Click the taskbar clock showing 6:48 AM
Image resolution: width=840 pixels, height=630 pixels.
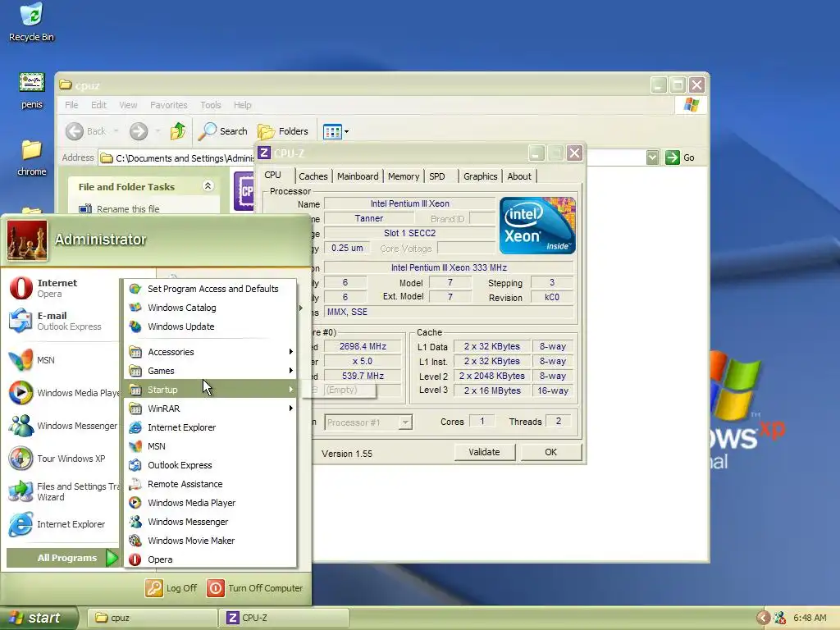pos(810,618)
